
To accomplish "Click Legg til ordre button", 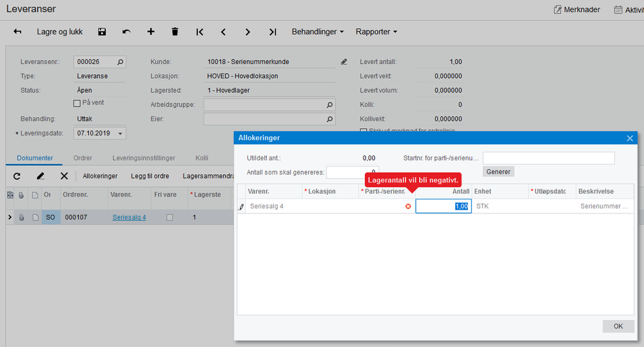I will 150,176.
